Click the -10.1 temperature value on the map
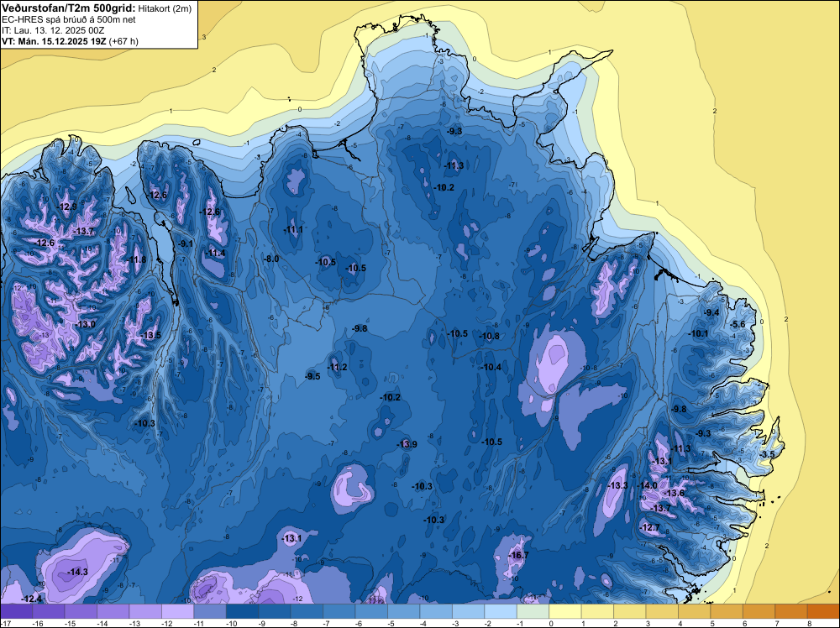 point(699,333)
